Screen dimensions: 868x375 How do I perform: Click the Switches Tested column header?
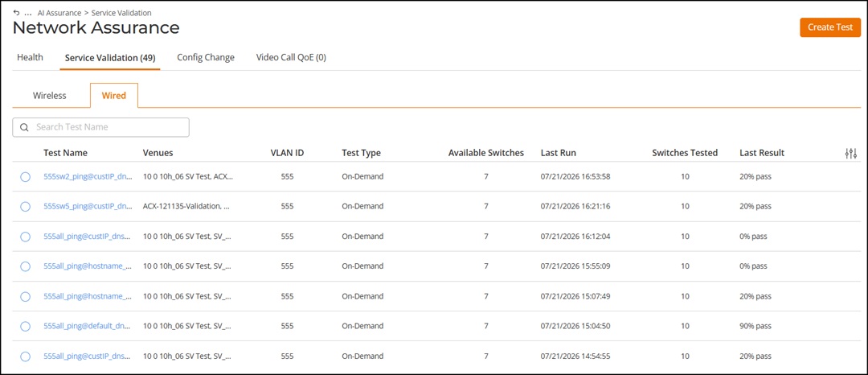click(x=685, y=153)
